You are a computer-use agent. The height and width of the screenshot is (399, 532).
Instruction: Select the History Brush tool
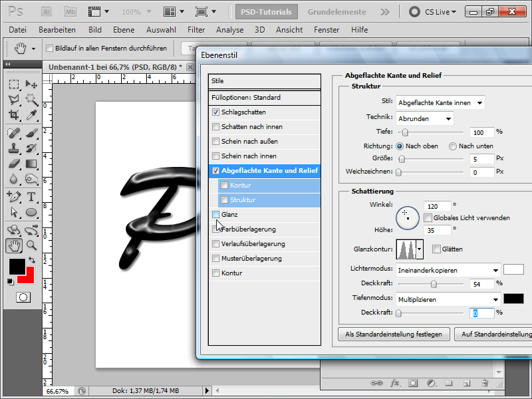click(31, 148)
